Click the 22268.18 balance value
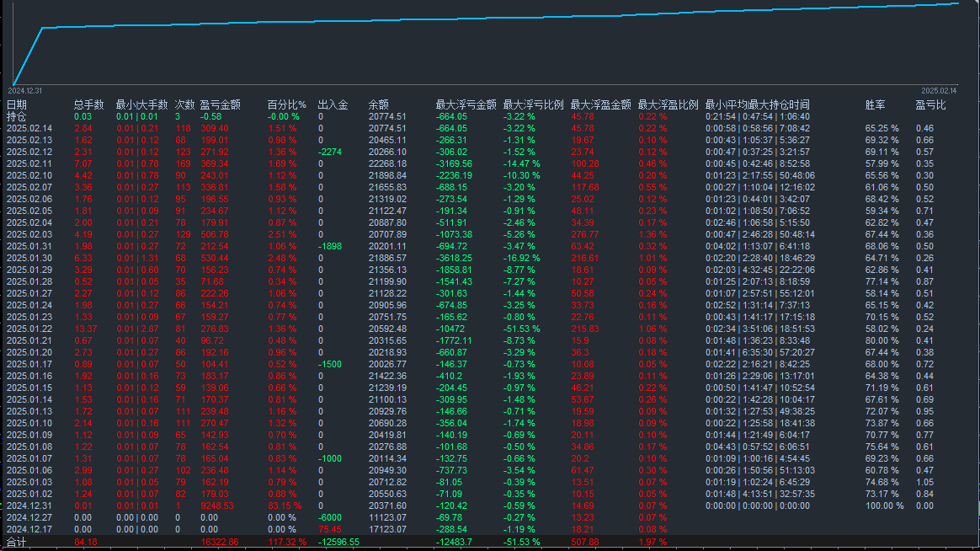 387,163
